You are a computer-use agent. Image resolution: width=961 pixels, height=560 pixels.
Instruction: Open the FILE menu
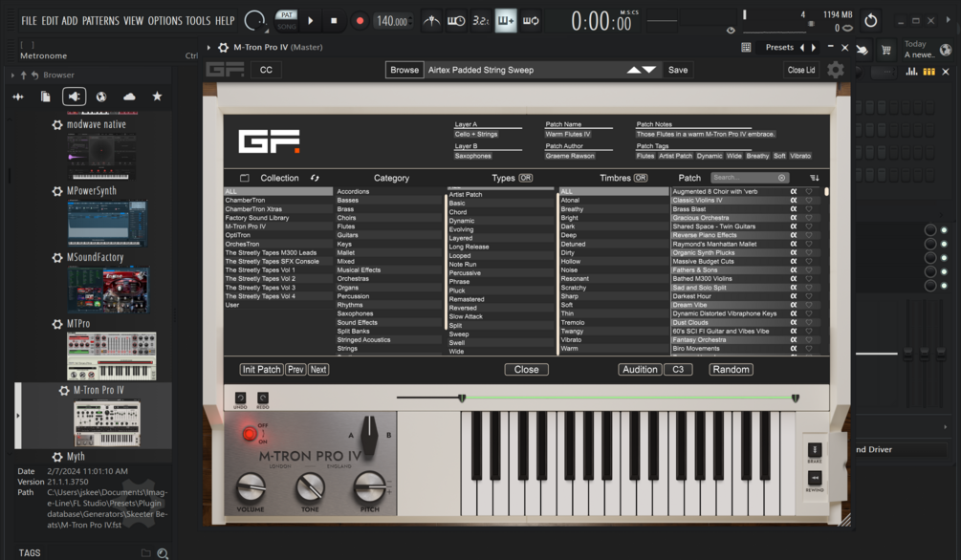(29, 21)
